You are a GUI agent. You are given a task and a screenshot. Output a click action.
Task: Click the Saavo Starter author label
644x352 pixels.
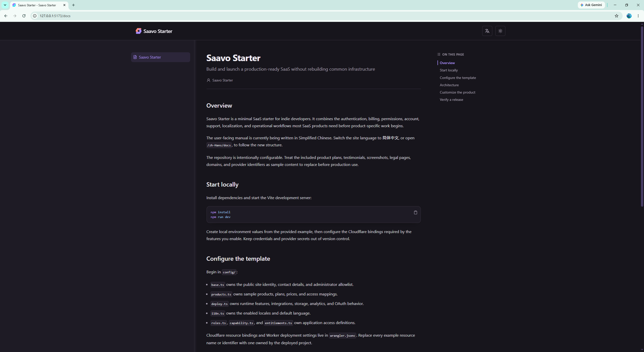tap(222, 80)
